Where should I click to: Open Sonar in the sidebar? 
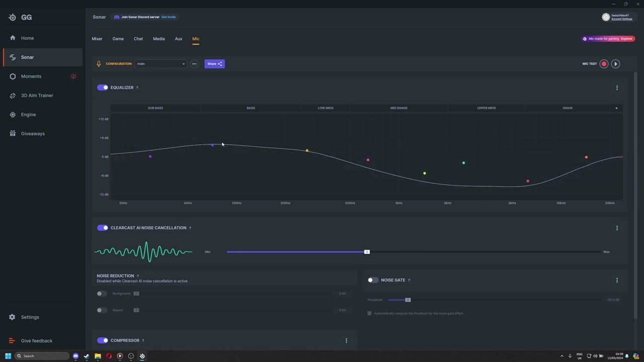pyautogui.click(x=43, y=57)
